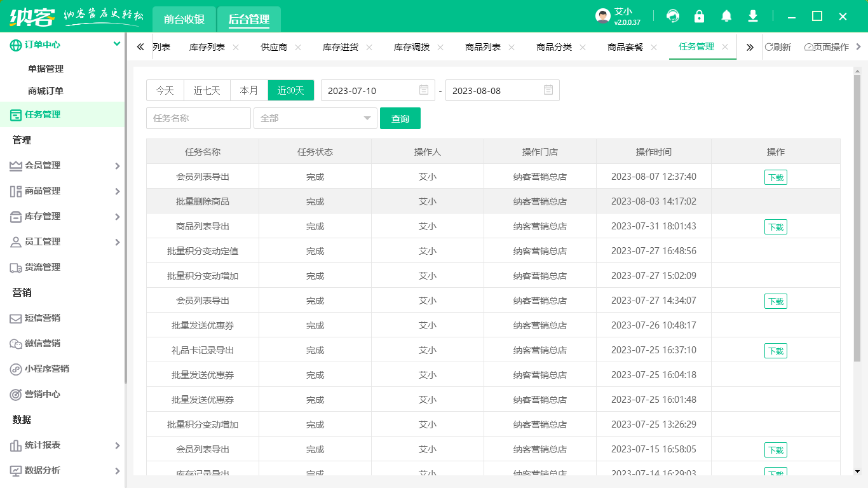This screenshot has height=488, width=868.
Task: Open calendar for end date 2023-08-08
Action: click(548, 90)
